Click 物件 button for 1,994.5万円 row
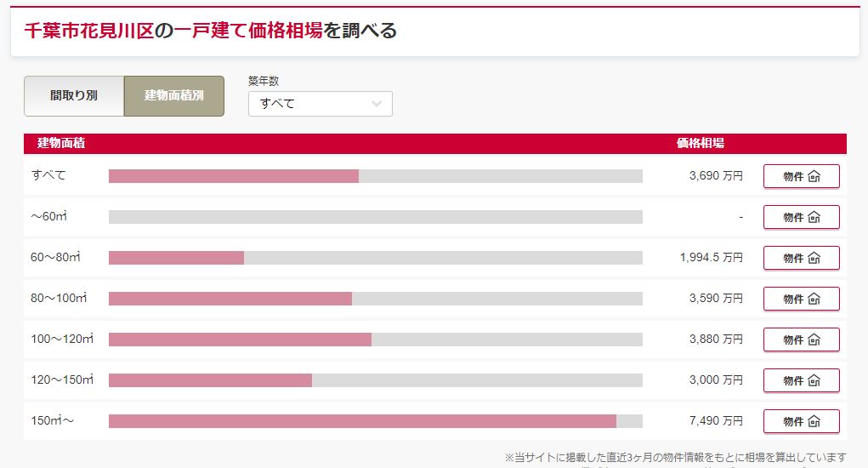Viewport: 868px width, 468px height. [x=801, y=258]
